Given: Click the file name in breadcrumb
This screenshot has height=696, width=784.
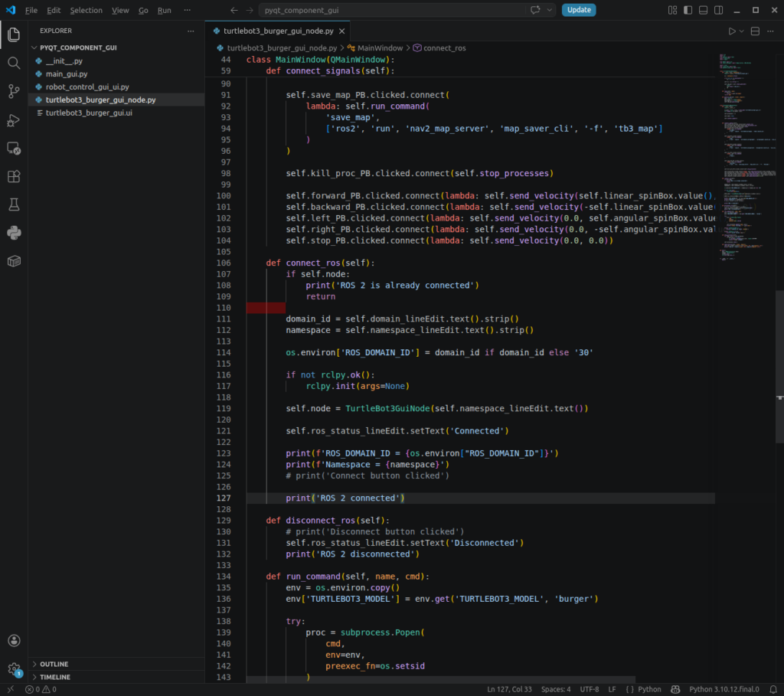Looking at the screenshot, I should 282,48.
